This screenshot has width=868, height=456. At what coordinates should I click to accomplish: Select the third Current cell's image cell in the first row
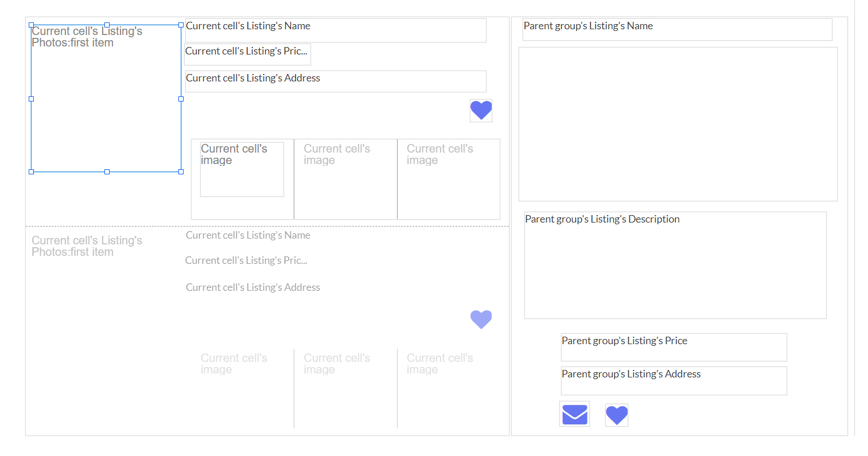(448, 179)
